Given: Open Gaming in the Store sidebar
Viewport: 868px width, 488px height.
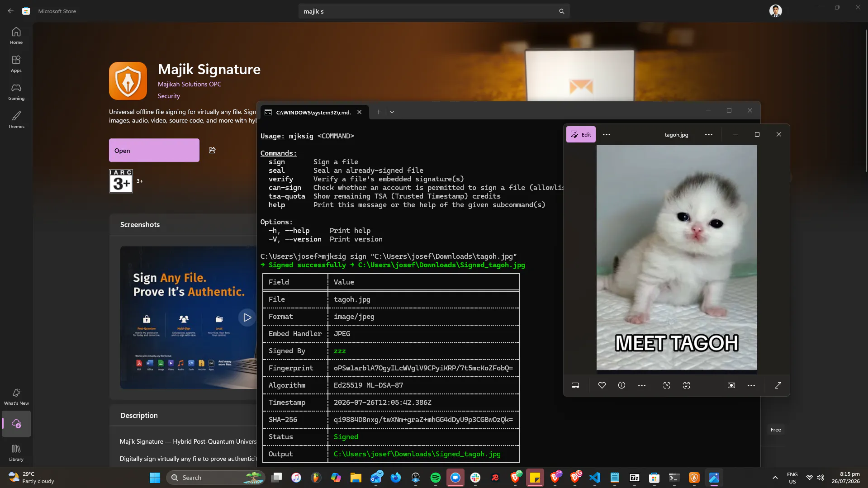Looking at the screenshot, I should point(16,92).
